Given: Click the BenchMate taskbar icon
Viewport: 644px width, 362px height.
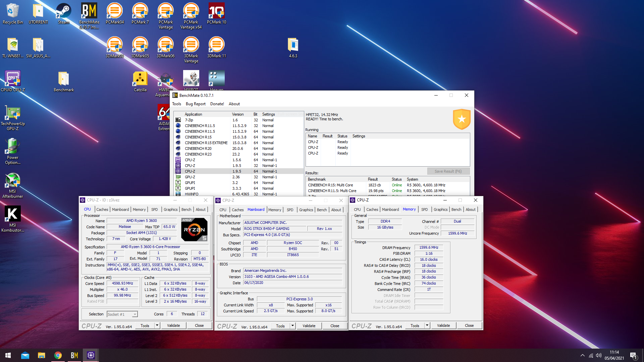Looking at the screenshot, I should tap(74, 355).
